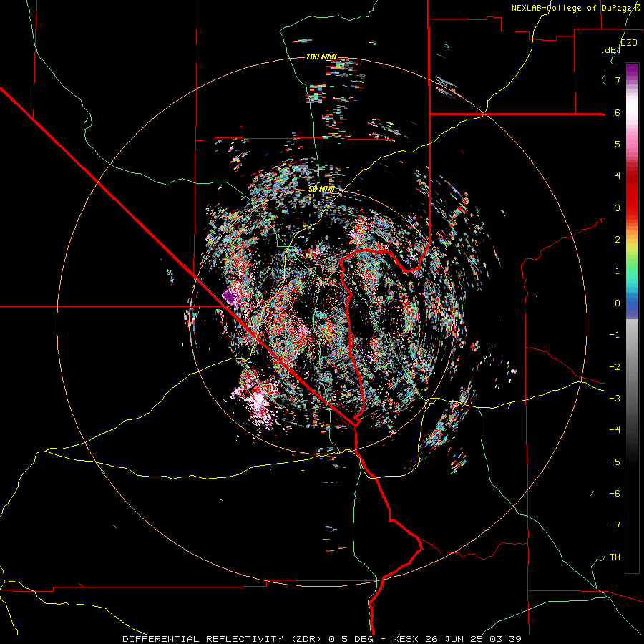The height and width of the screenshot is (644, 644).
Task: Select the 5 value on the color scale
Action: pos(618,144)
